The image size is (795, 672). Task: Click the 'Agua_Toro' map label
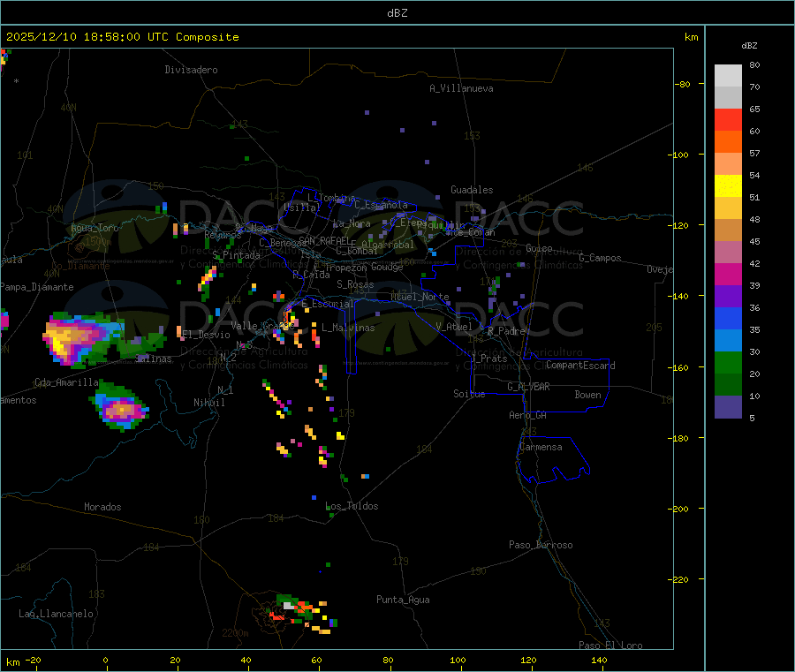pos(95,228)
